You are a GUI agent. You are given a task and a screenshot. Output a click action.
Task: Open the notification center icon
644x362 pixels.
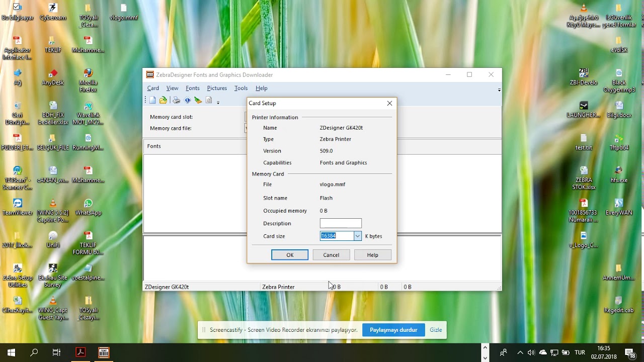630,352
